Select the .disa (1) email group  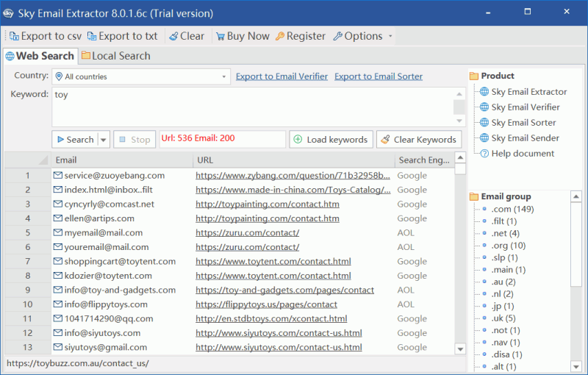coord(506,354)
